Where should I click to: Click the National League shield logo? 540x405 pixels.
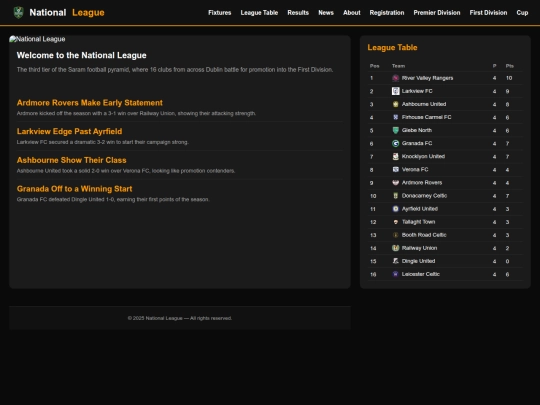click(x=18, y=13)
